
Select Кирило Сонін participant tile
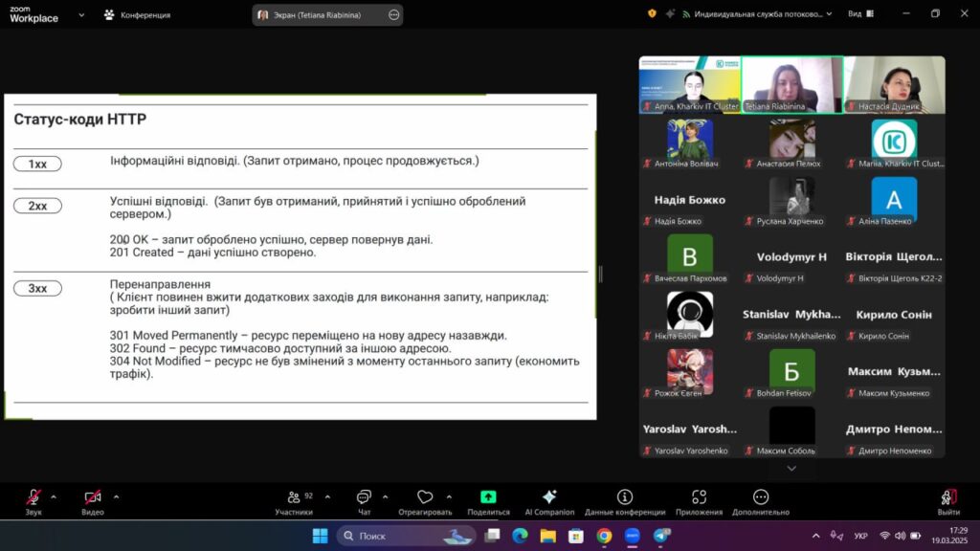[x=895, y=315]
